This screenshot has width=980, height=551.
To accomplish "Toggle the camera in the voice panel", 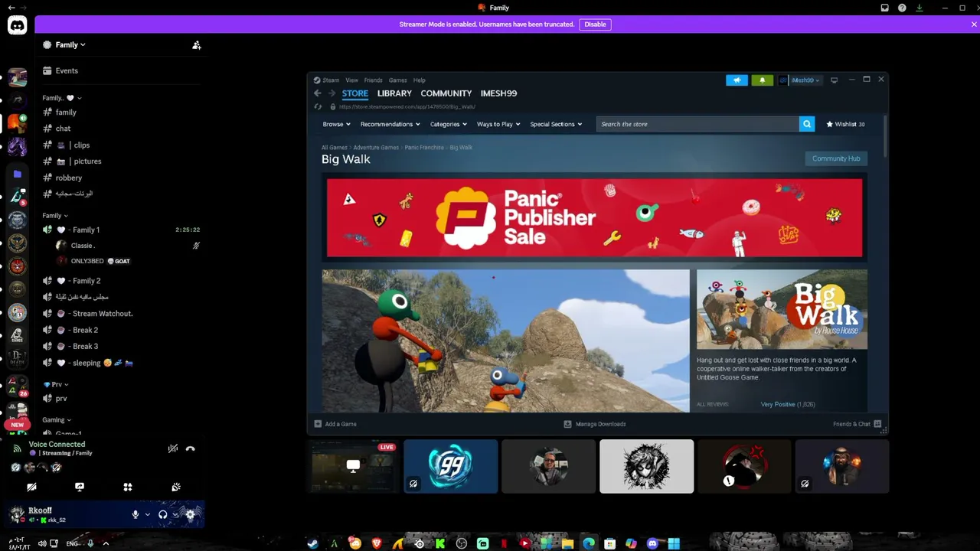I will 31,487.
